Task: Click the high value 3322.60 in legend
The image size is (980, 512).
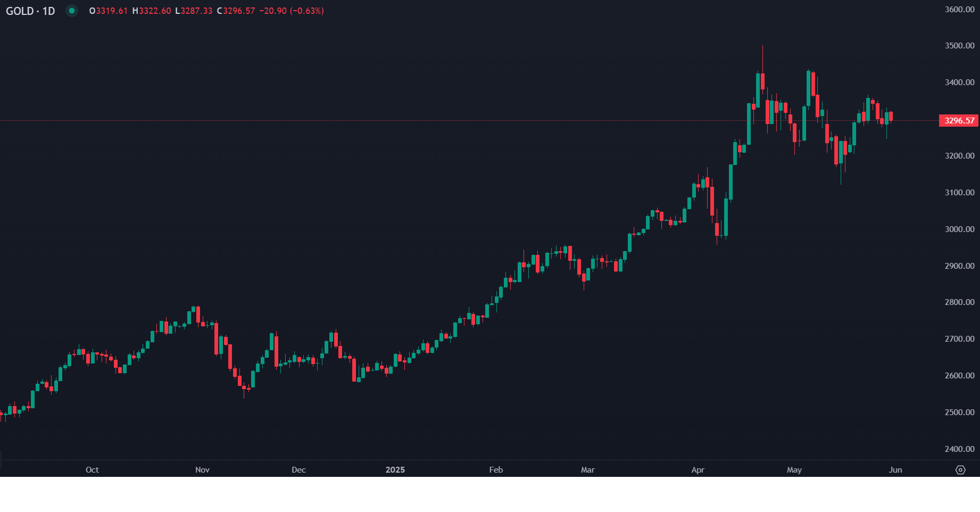Action: pyautogui.click(x=155, y=11)
